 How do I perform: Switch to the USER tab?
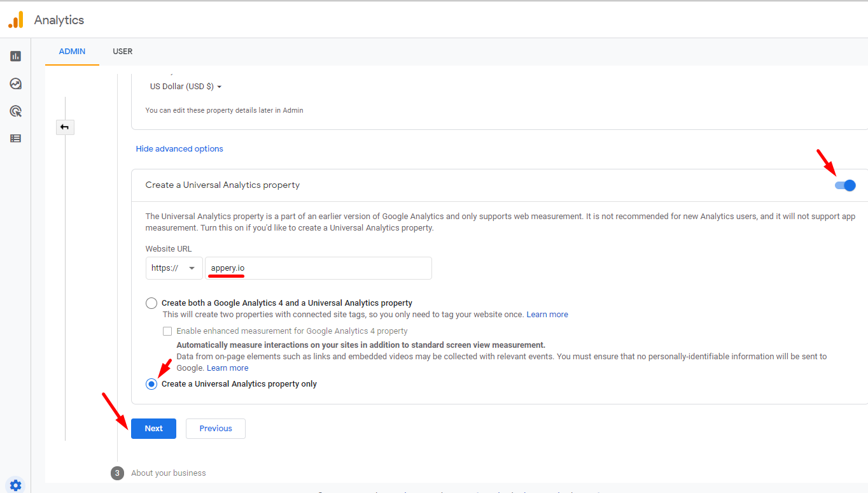tap(123, 52)
